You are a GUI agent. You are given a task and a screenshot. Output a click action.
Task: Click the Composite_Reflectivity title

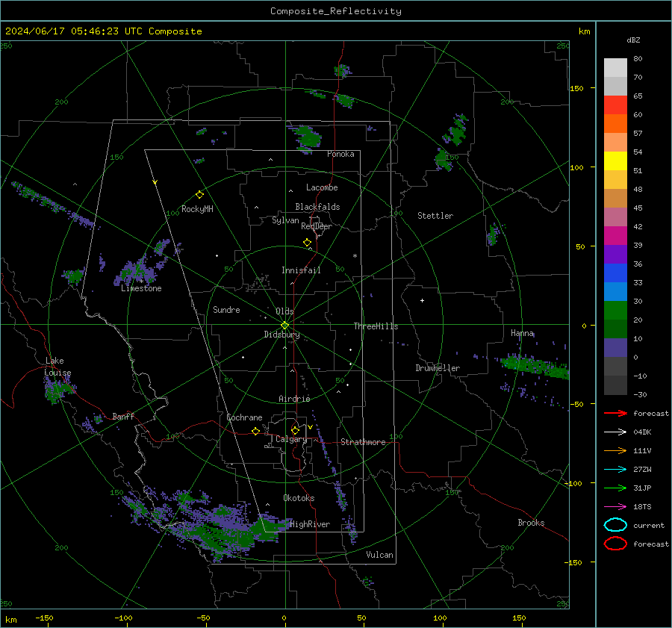click(336, 11)
